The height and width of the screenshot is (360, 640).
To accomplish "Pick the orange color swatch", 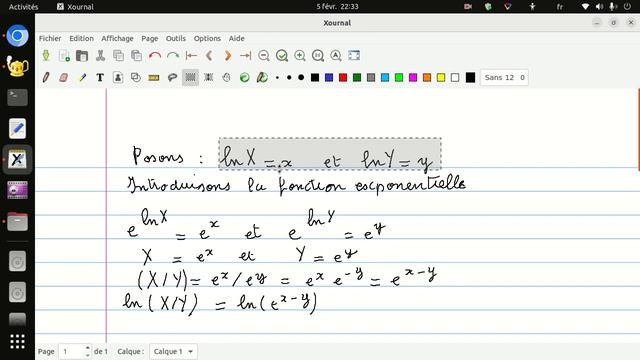I will point(427,78).
